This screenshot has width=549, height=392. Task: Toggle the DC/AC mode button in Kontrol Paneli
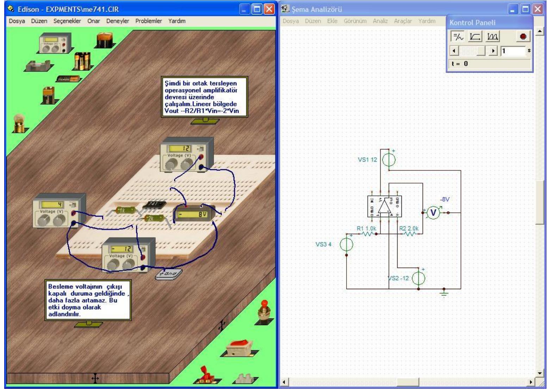tap(458, 37)
